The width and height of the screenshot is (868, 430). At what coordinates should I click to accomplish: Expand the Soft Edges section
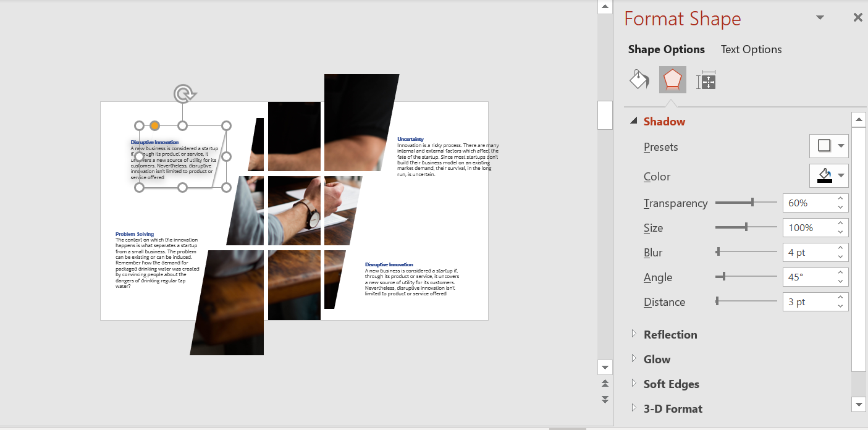point(633,383)
